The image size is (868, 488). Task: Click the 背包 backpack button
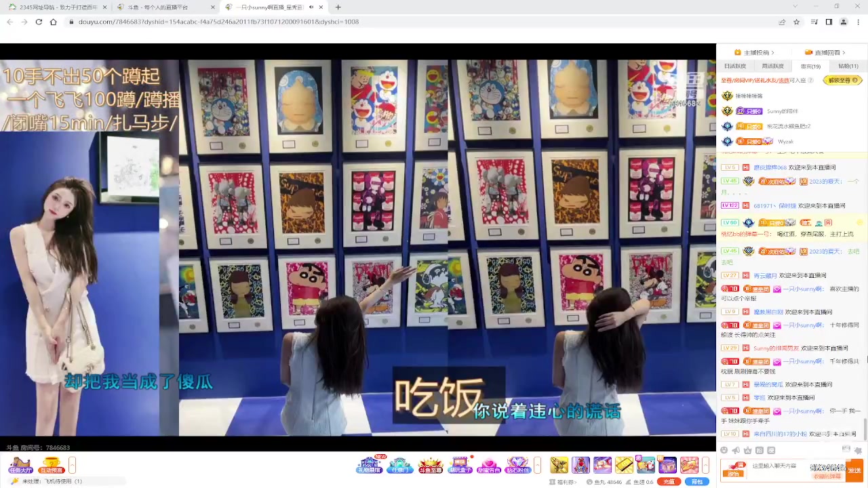[x=697, y=482]
